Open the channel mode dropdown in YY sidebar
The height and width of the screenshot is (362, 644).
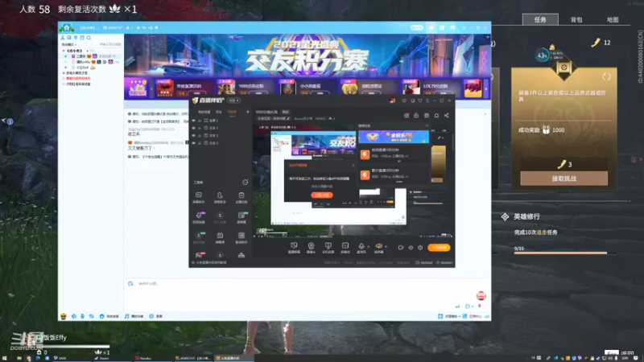click(x=69, y=44)
